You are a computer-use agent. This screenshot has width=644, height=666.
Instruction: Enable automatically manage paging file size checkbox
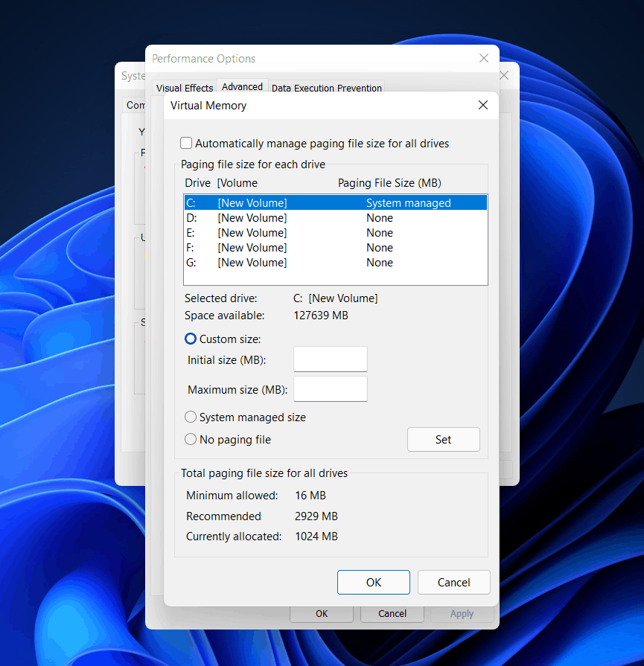(x=186, y=143)
